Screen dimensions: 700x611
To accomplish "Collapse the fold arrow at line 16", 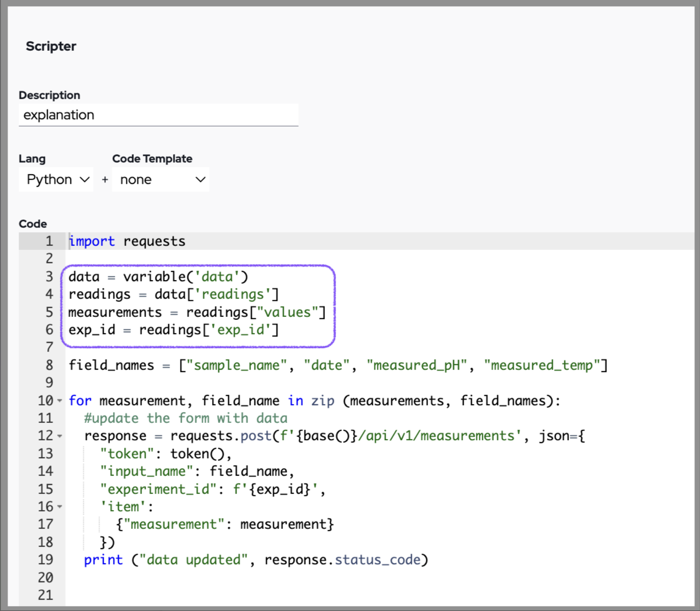I will pos(60,507).
